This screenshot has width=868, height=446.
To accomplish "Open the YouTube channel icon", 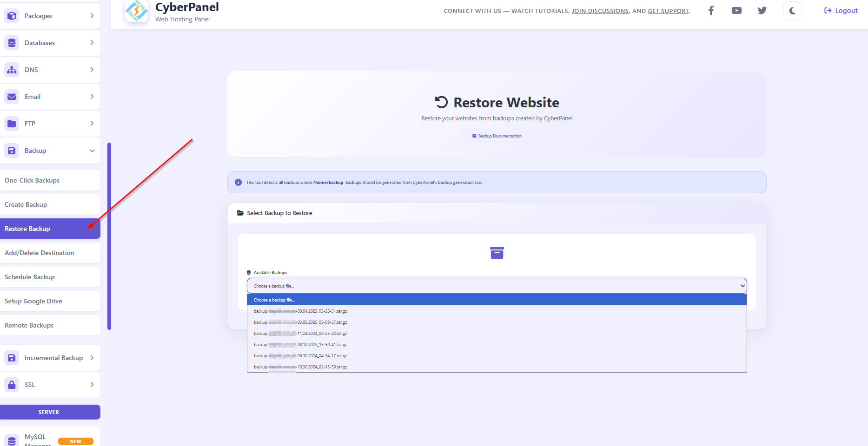I will [736, 11].
